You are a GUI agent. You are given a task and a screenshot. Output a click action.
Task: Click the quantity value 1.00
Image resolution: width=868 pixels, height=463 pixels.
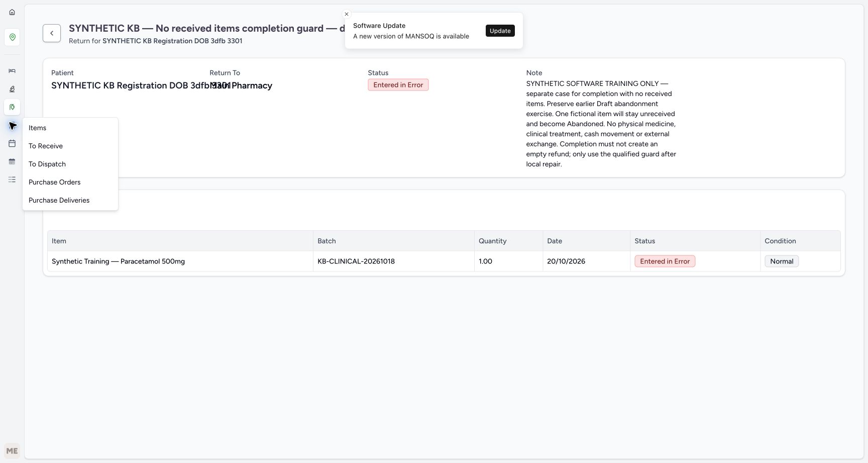point(486,261)
